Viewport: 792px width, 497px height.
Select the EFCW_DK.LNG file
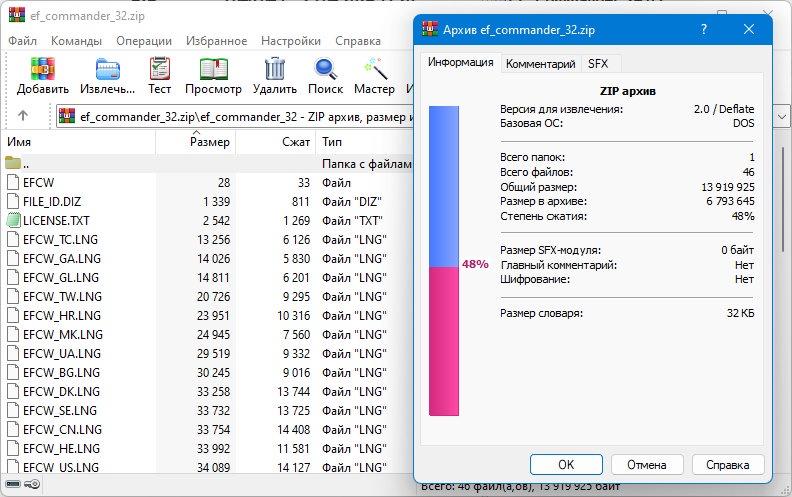(x=61, y=391)
